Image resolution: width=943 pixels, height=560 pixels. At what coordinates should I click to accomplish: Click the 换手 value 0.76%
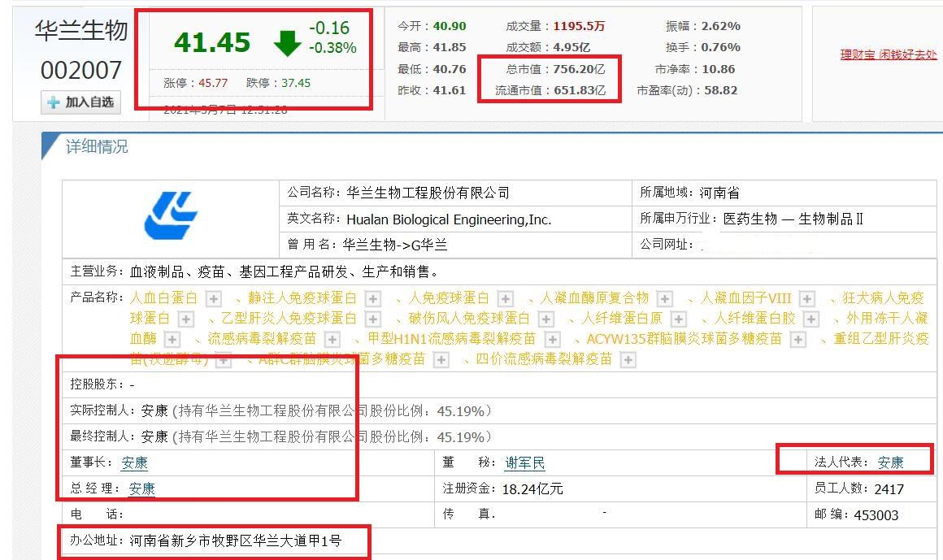[720, 47]
